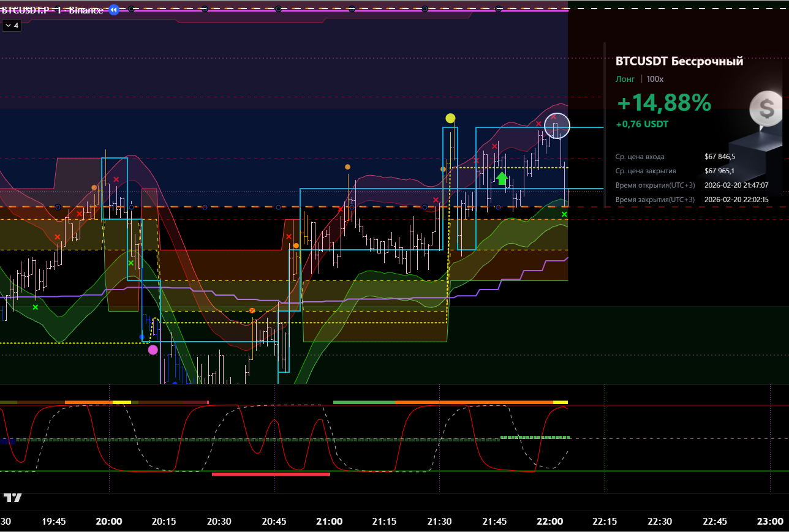Click the silver dollar coin icon
The height and width of the screenshot is (532, 789).
(766, 109)
